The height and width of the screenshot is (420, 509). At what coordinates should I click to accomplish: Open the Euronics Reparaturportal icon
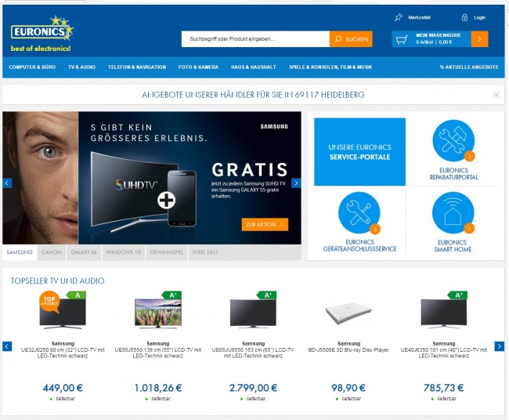pyautogui.click(x=453, y=140)
